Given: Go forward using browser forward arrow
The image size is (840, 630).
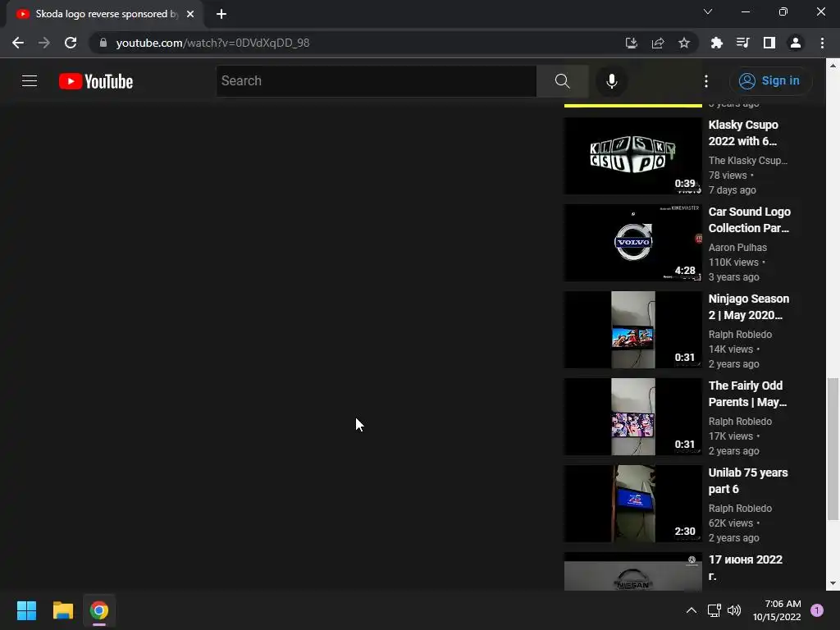Looking at the screenshot, I should [x=44, y=43].
